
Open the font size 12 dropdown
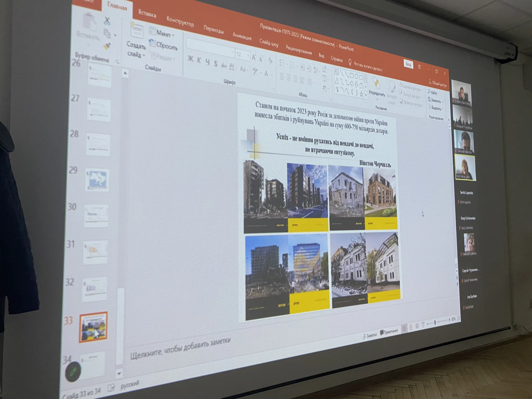coord(248,56)
